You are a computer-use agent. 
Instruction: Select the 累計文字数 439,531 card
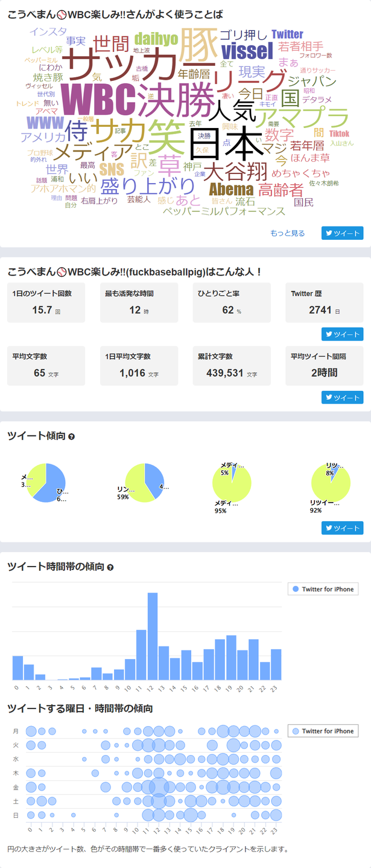coord(232,365)
